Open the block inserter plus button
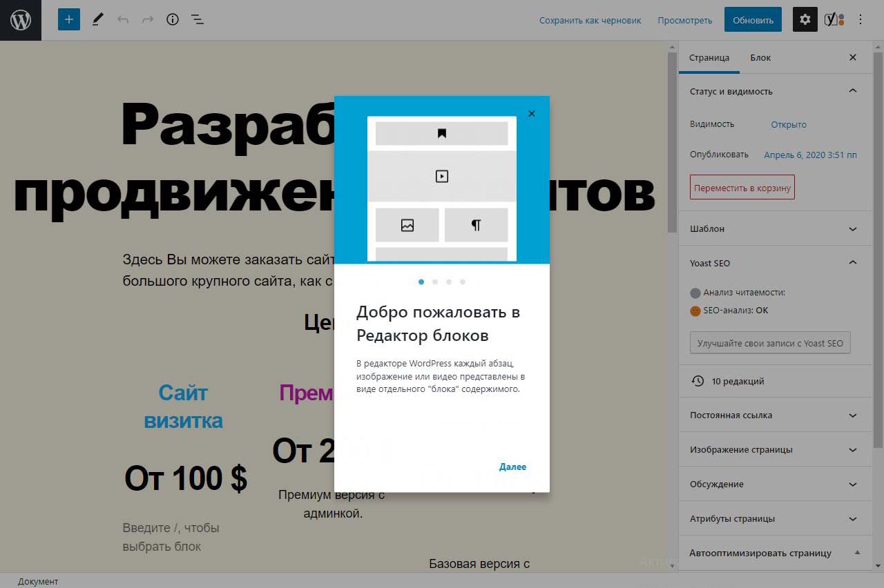The width and height of the screenshot is (884, 588). tap(69, 19)
